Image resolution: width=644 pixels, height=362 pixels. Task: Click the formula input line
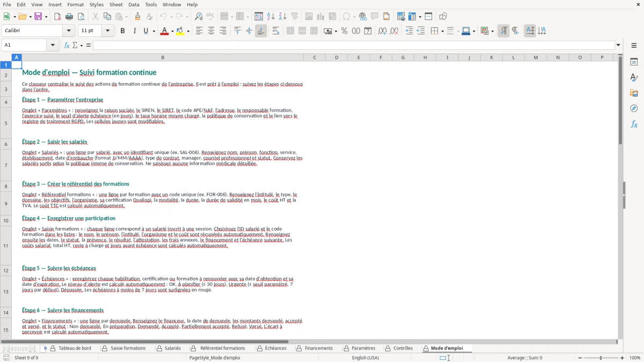point(354,45)
